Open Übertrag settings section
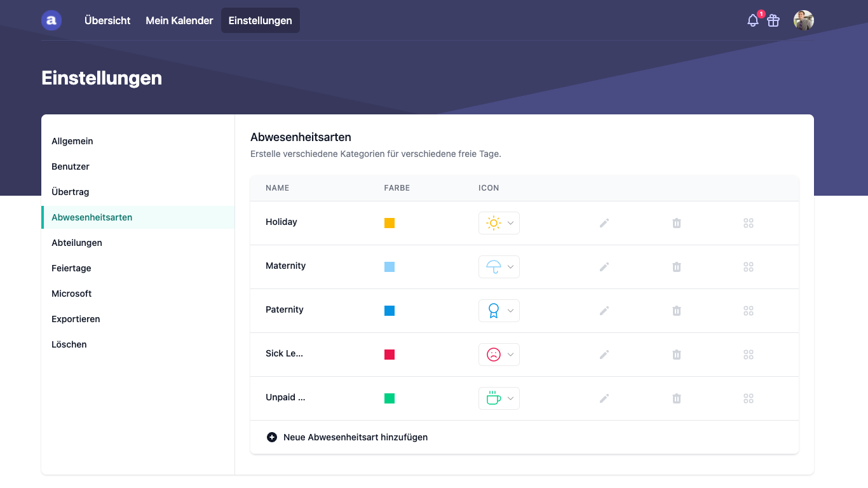The height and width of the screenshot is (488, 868). [x=138, y=192]
